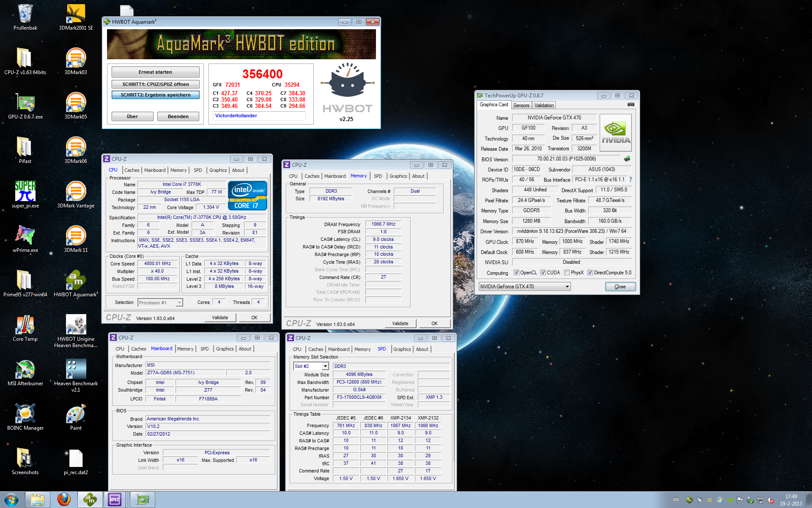Click the Bus Interface question mark in GPU-Z

point(630,179)
